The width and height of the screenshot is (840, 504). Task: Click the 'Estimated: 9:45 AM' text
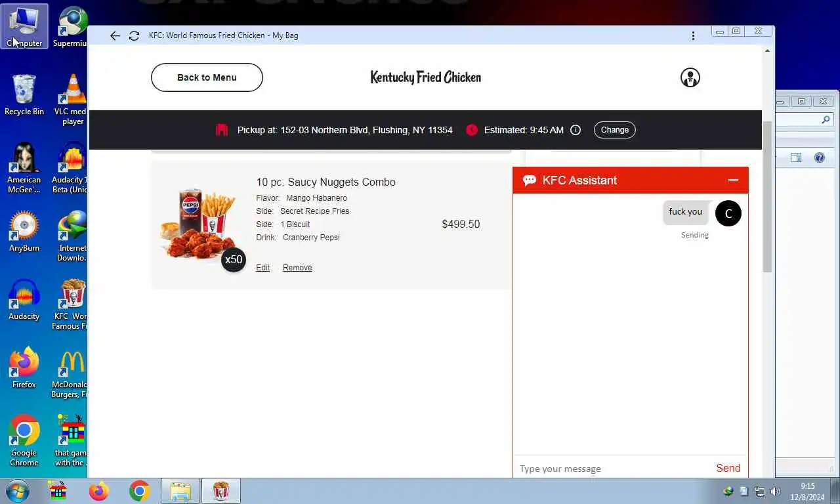coord(524,130)
